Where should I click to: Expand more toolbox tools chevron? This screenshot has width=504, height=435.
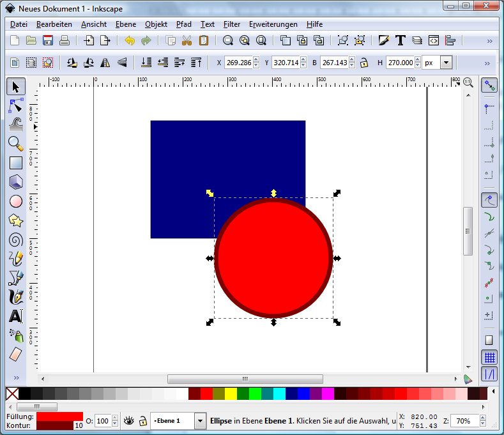17,378
